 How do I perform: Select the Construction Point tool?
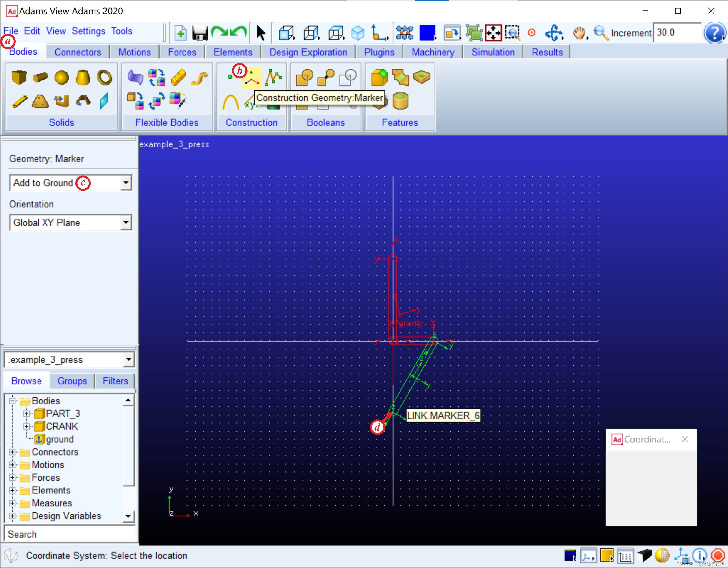230,77
